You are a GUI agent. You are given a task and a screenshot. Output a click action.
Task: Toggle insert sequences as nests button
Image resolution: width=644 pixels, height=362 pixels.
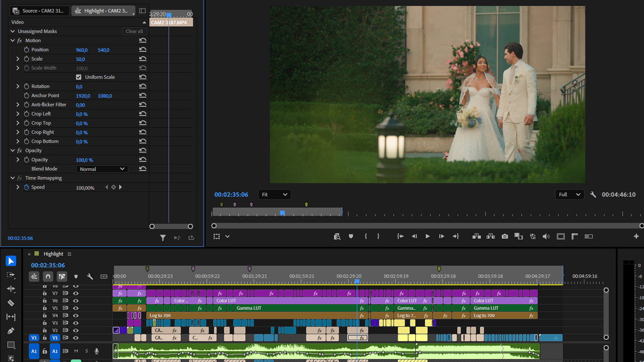34,276
